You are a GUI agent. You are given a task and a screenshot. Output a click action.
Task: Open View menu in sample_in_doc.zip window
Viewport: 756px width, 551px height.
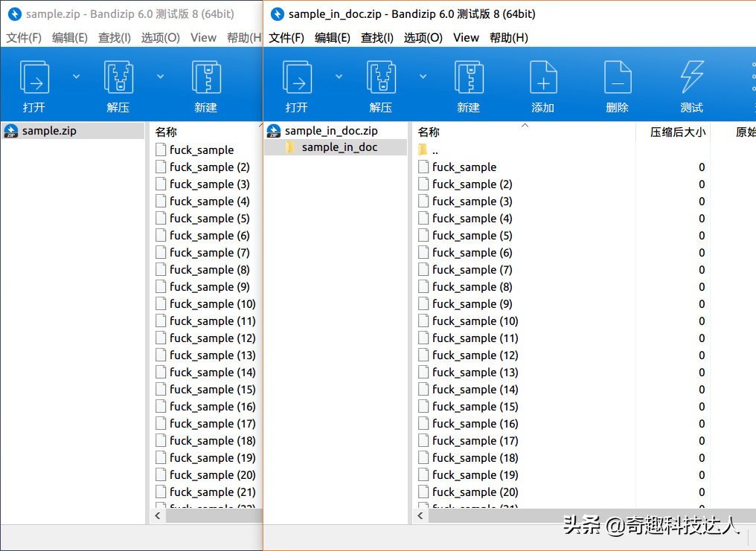(x=467, y=38)
